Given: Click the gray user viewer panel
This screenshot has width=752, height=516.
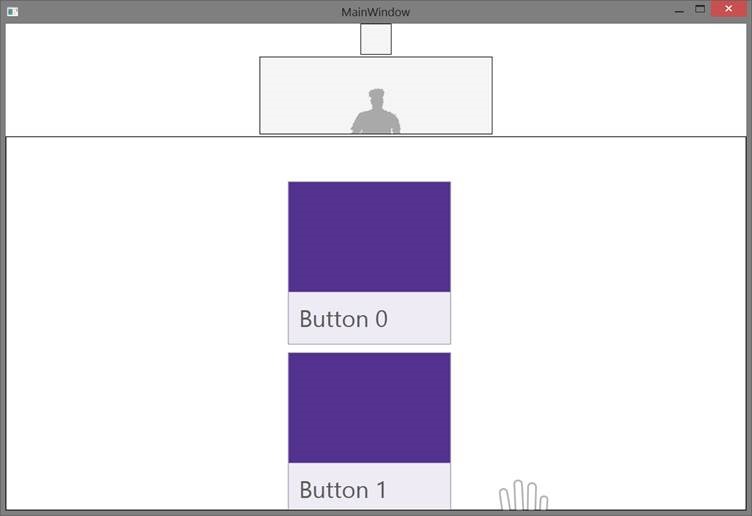Looking at the screenshot, I should click(x=300, y=95).
